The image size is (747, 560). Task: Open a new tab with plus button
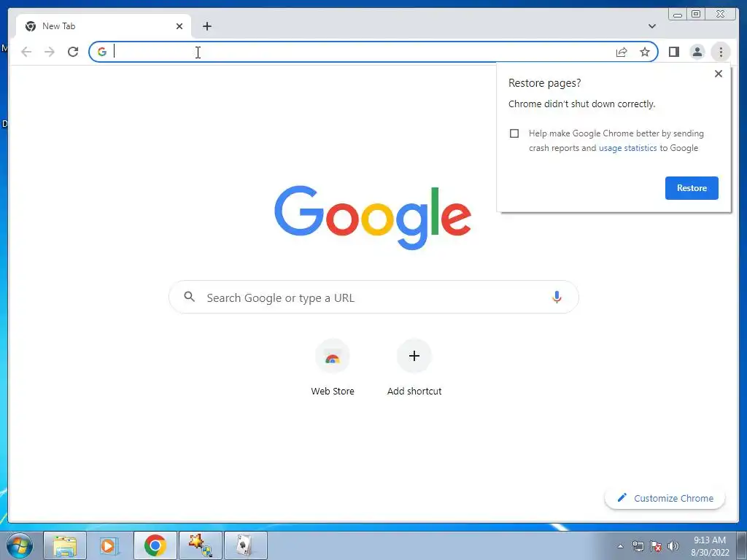206,26
